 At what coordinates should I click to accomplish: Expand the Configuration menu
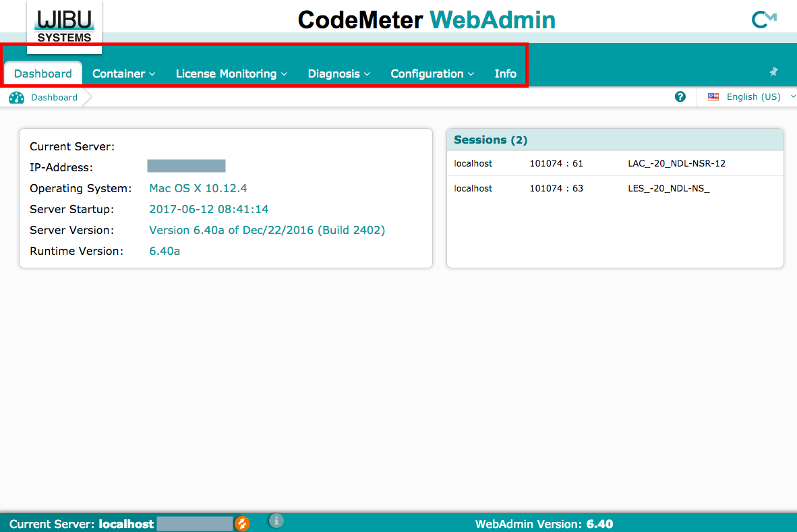coord(432,73)
